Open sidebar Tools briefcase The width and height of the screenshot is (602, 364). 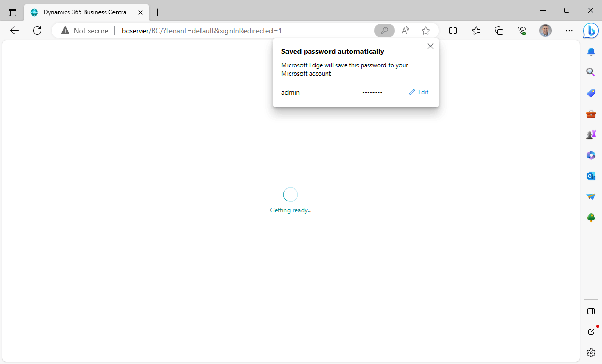point(591,114)
